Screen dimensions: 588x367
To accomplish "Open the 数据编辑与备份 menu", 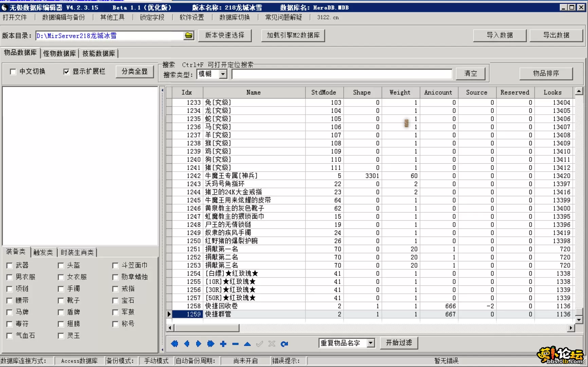I will click(x=63, y=17).
